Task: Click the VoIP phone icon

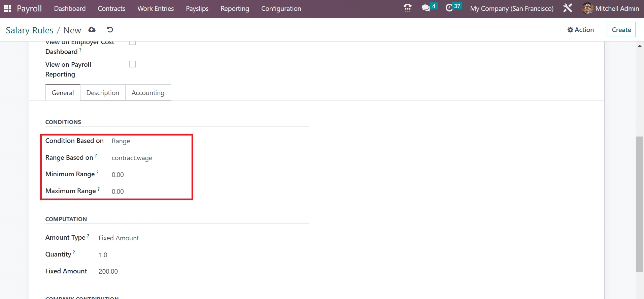Action: click(x=407, y=8)
